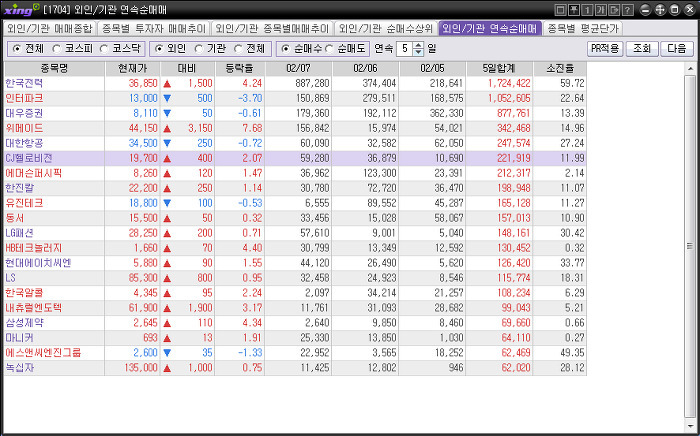Click the 다음 next button
700x436 pixels.
pyautogui.click(x=677, y=49)
